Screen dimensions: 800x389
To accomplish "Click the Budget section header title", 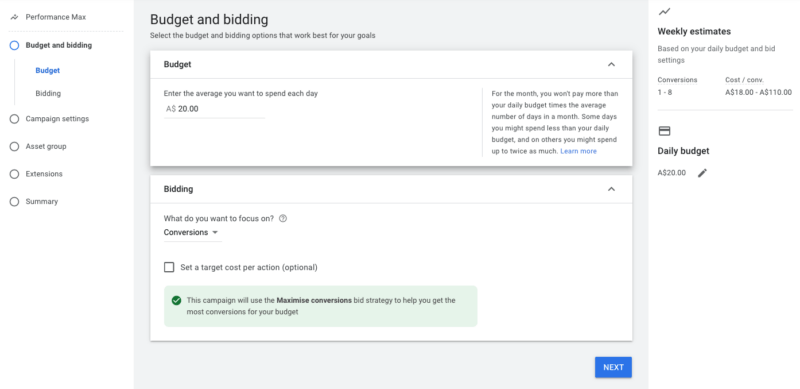I will pos(178,64).
